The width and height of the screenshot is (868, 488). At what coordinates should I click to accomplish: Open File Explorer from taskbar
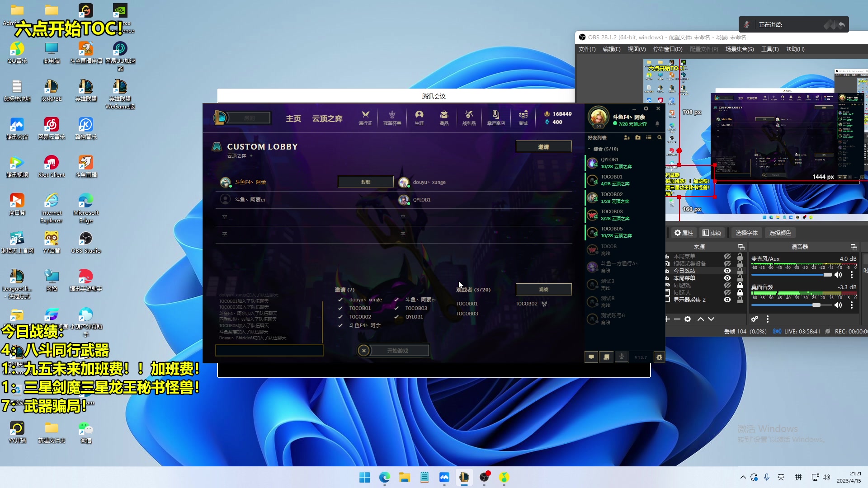click(404, 477)
